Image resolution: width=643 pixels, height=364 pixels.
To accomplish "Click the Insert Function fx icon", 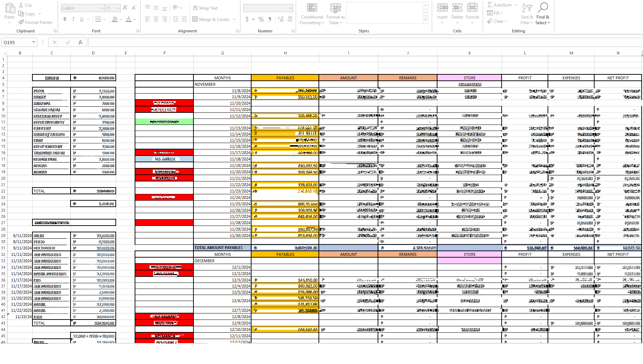I will tap(81, 42).
